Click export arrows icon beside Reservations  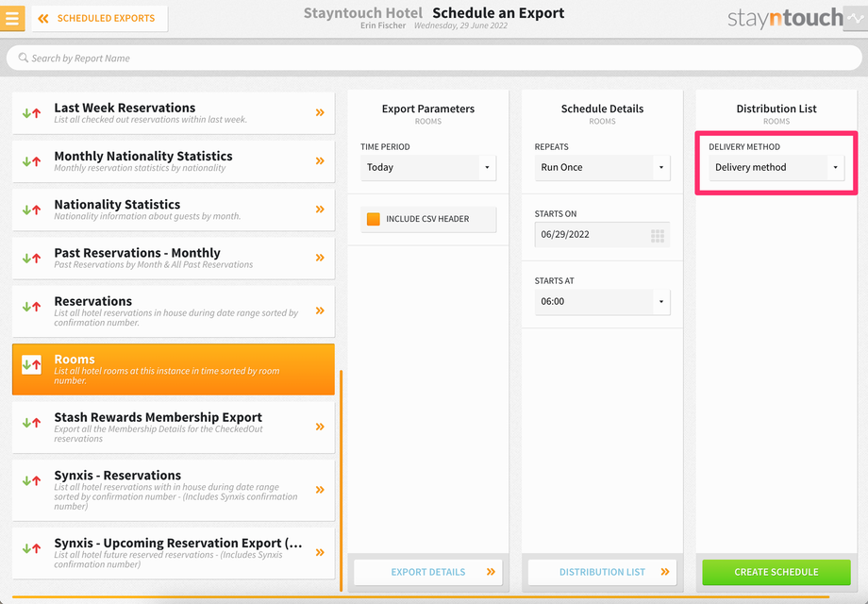click(31, 306)
